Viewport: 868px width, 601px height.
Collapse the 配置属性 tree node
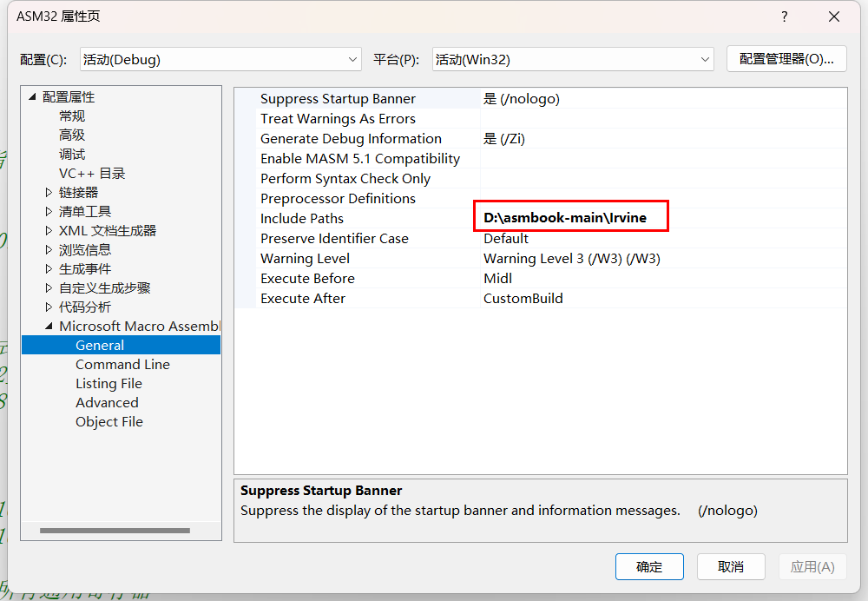tap(33, 97)
